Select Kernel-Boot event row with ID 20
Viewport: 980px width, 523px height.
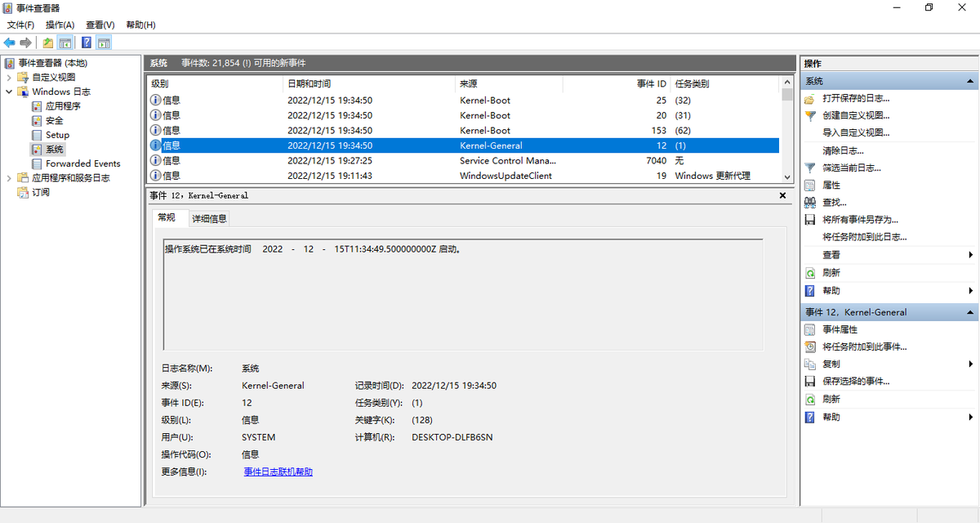(463, 115)
